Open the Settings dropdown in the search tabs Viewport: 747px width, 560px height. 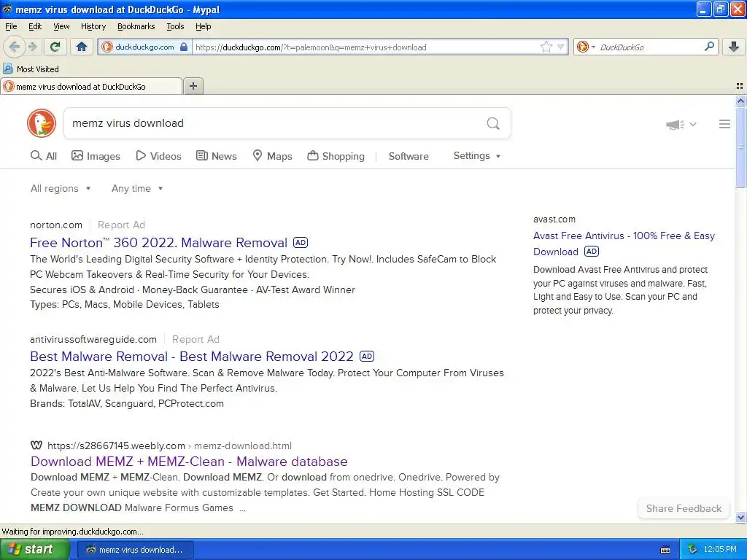tap(477, 156)
